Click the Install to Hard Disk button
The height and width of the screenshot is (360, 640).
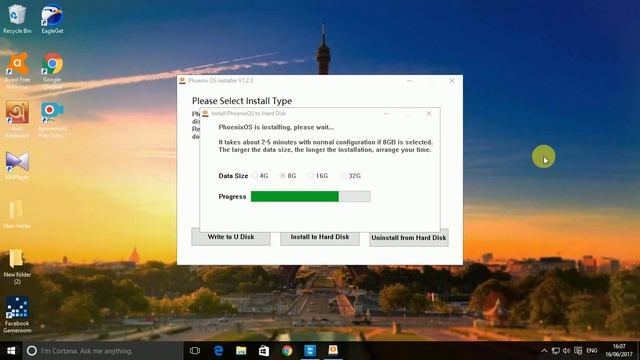pyautogui.click(x=320, y=237)
